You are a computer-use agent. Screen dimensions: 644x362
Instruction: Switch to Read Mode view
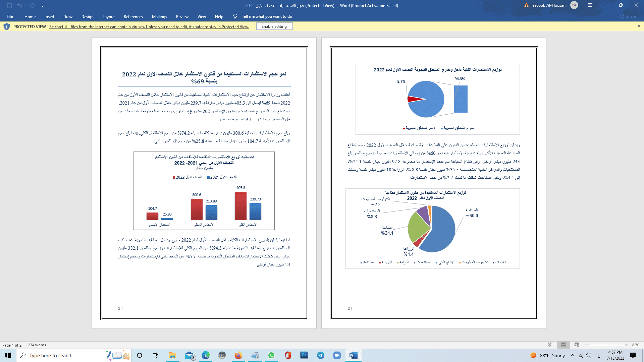pos(550,345)
